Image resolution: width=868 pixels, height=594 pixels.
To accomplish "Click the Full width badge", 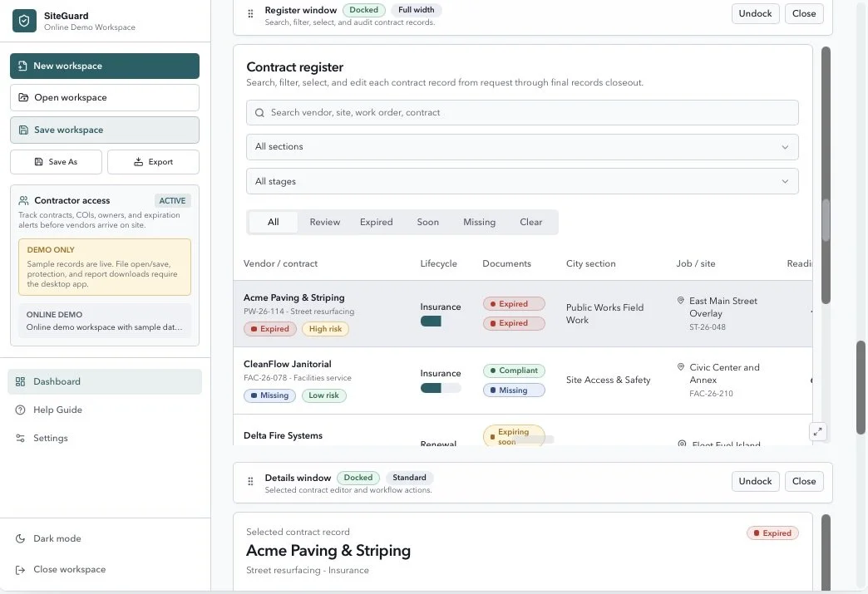I will tap(417, 10).
